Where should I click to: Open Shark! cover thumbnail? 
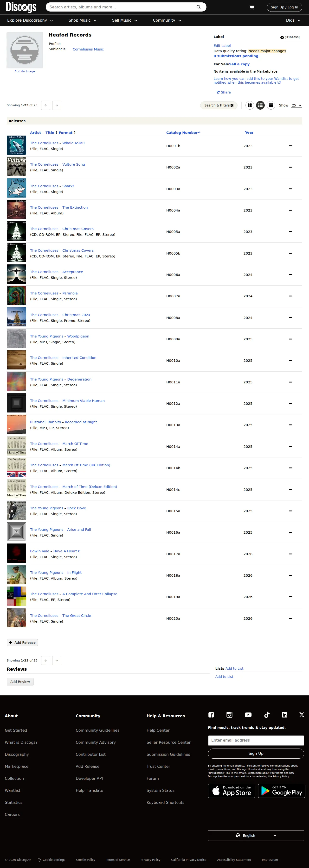click(17, 188)
